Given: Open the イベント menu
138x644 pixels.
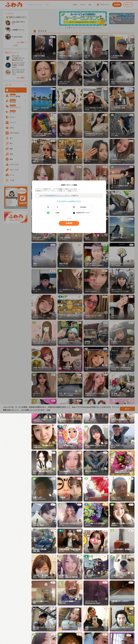Looking at the screenshot, I should (83, 5).
